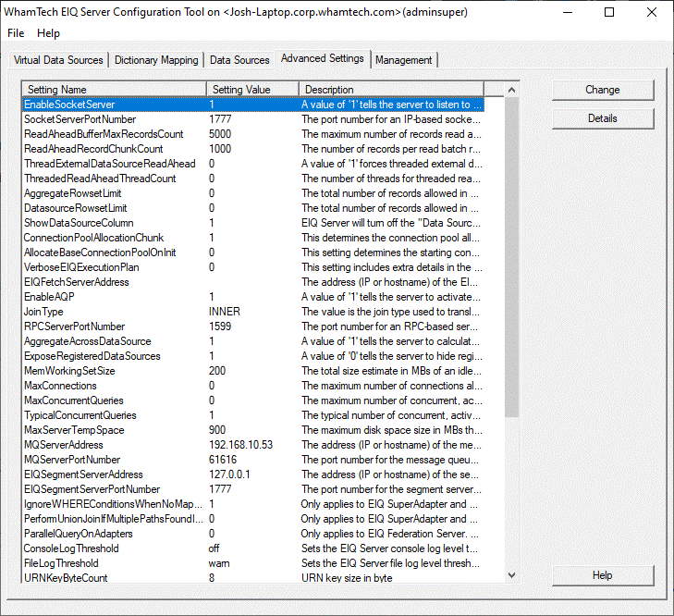Select the JoinType setting row
Image resolution: width=674 pixels, height=616 pixels.
tap(253, 312)
